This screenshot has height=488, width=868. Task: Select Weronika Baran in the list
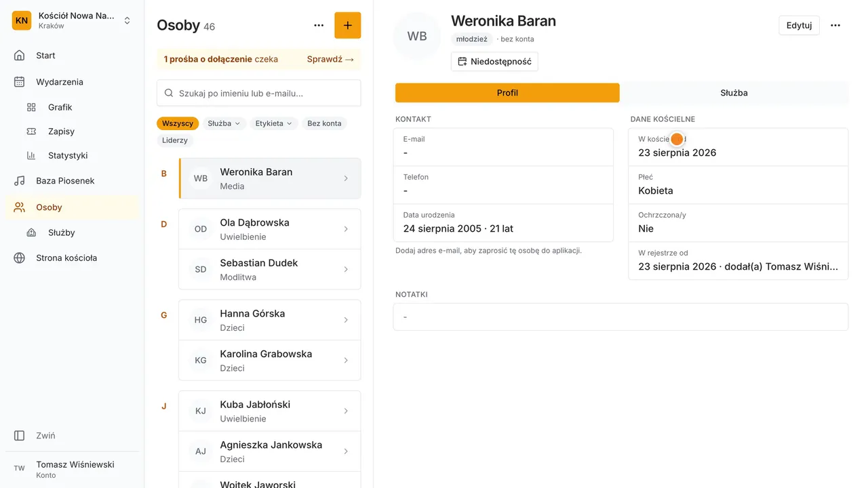270,179
